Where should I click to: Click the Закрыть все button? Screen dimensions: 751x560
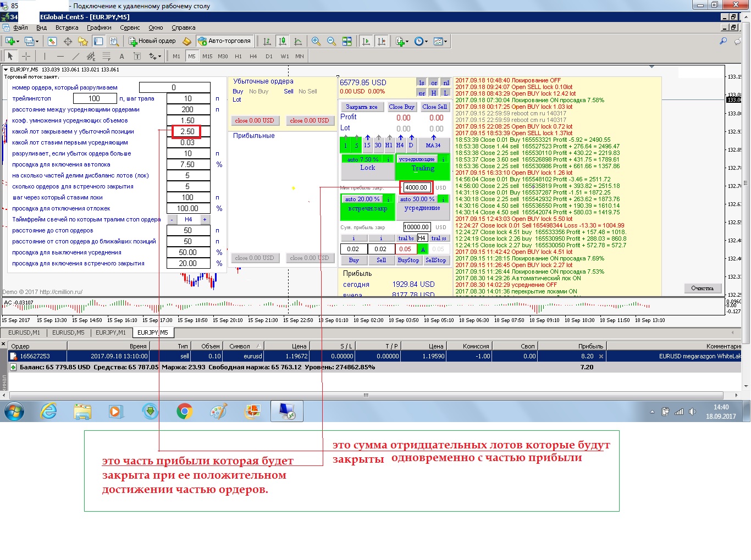pos(362,107)
